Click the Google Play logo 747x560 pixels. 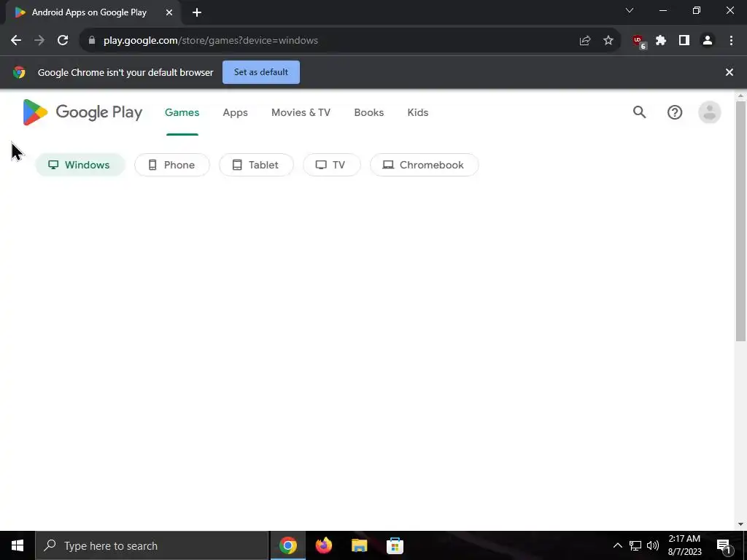pyautogui.click(x=82, y=112)
